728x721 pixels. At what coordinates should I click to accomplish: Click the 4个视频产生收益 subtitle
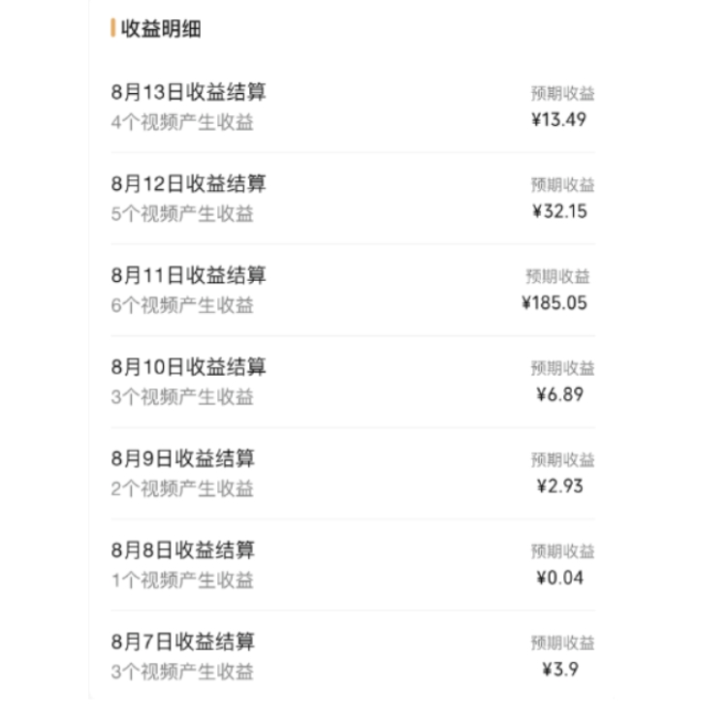click(x=182, y=123)
